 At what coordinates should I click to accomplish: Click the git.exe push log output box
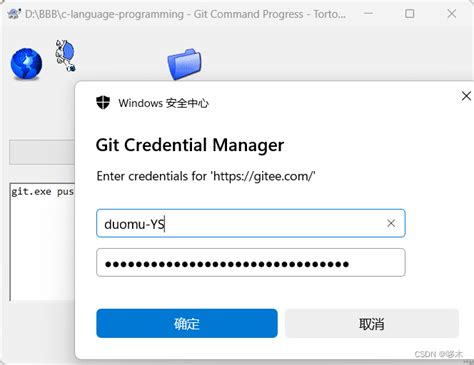(43, 242)
